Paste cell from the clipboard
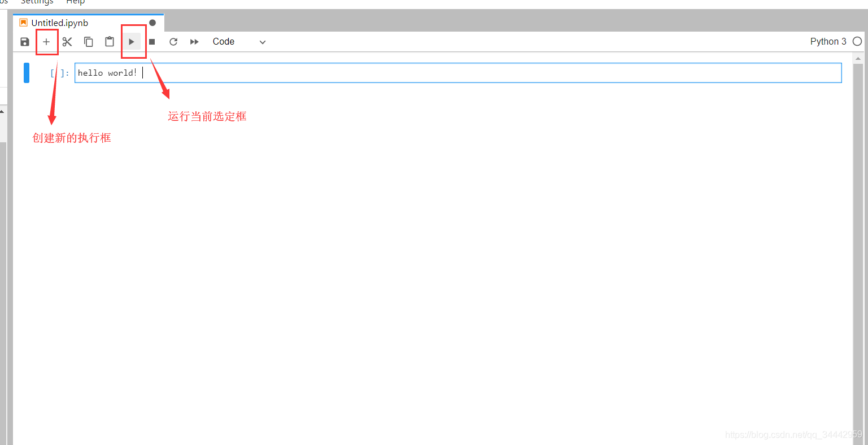Viewport: 868px width, 445px height. (110, 42)
